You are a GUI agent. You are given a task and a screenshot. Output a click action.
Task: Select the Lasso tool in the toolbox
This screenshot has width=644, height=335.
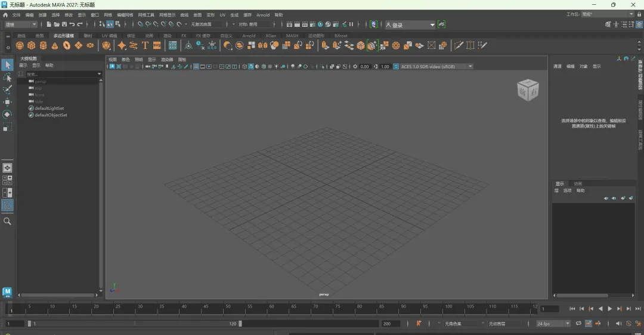click(7, 78)
